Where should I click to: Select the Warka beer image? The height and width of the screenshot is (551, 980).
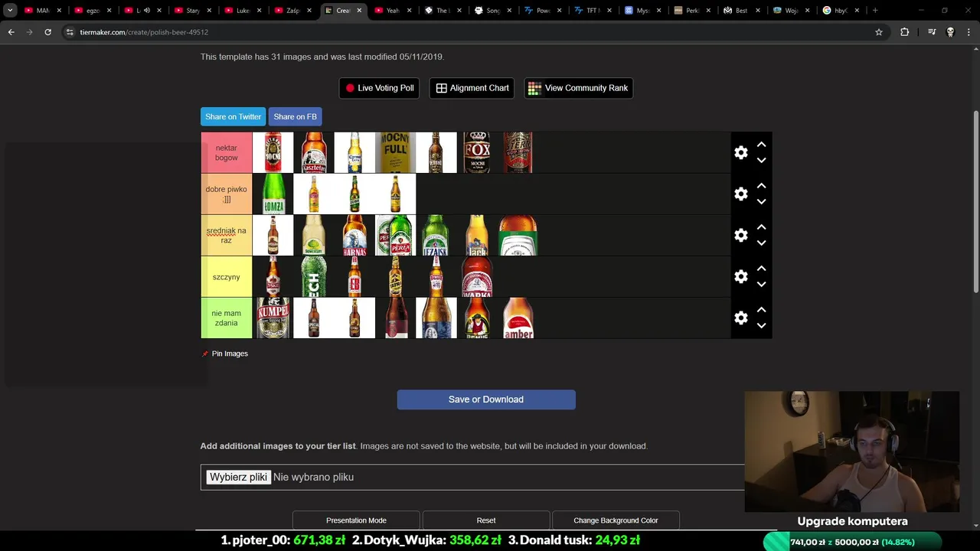coord(477,276)
